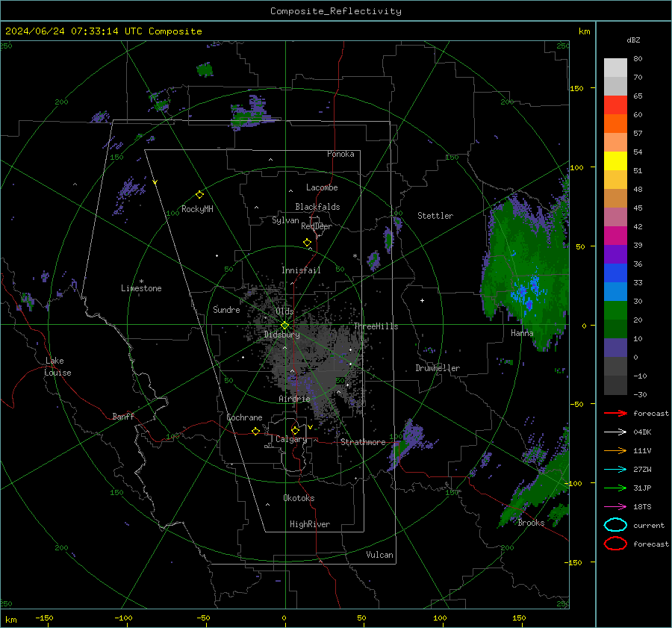Click the dBZ legend heading
The height and width of the screenshot is (628, 672).
(633, 40)
